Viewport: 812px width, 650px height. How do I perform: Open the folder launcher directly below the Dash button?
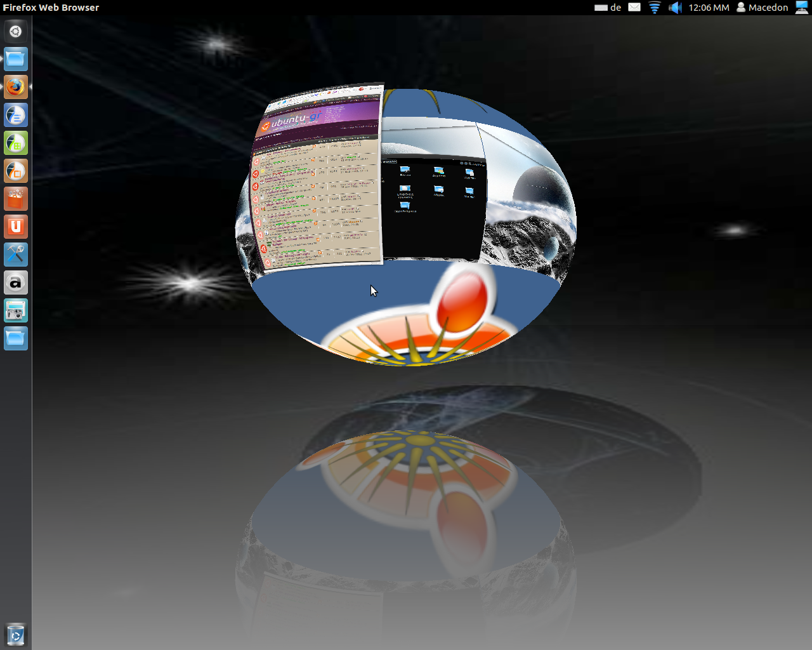click(16, 59)
